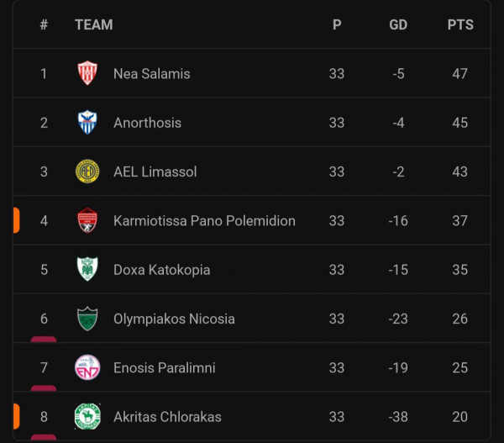Open the Anorthosis team name
The width and height of the screenshot is (504, 443).
pyautogui.click(x=147, y=123)
